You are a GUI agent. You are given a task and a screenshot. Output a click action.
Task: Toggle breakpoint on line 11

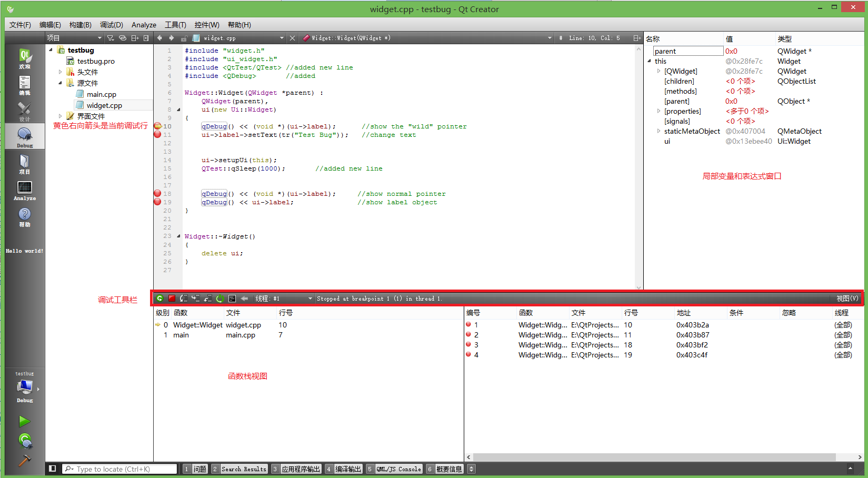tap(157, 135)
